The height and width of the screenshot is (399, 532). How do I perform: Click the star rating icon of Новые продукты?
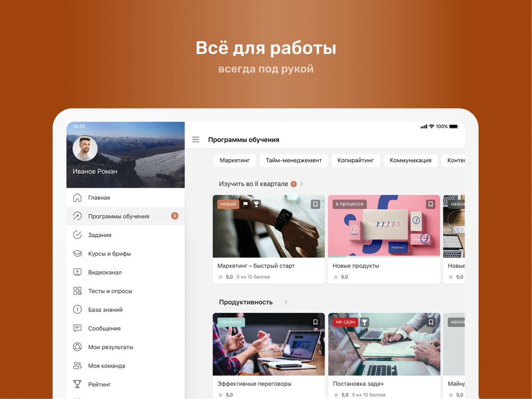pyautogui.click(x=336, y=277)
